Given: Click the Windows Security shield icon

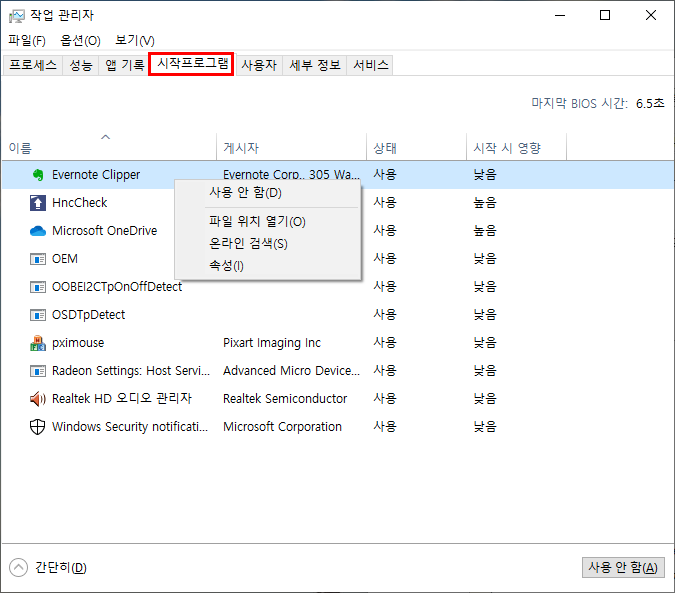Looking at the screenshot, I should click(37, 427).
